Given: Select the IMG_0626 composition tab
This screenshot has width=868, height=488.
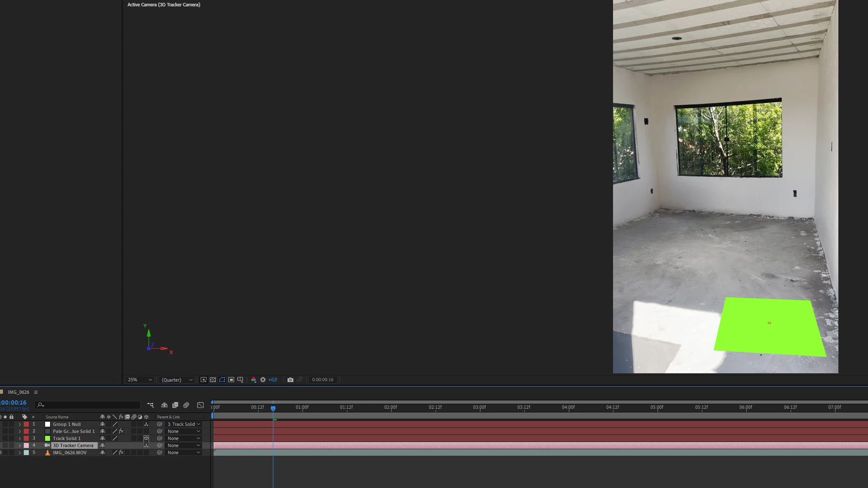Looking at the screenshot, I should tap(18, 392).
